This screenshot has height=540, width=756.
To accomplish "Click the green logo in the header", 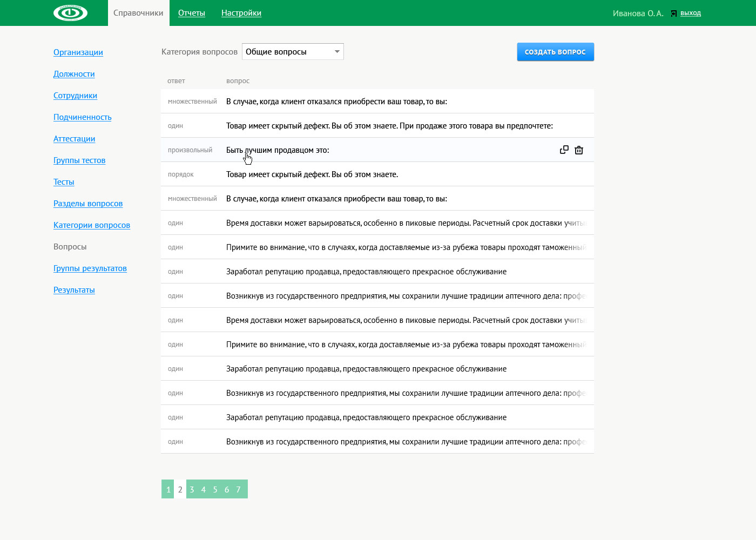I will pyautogui.click(x=70, y=13).
